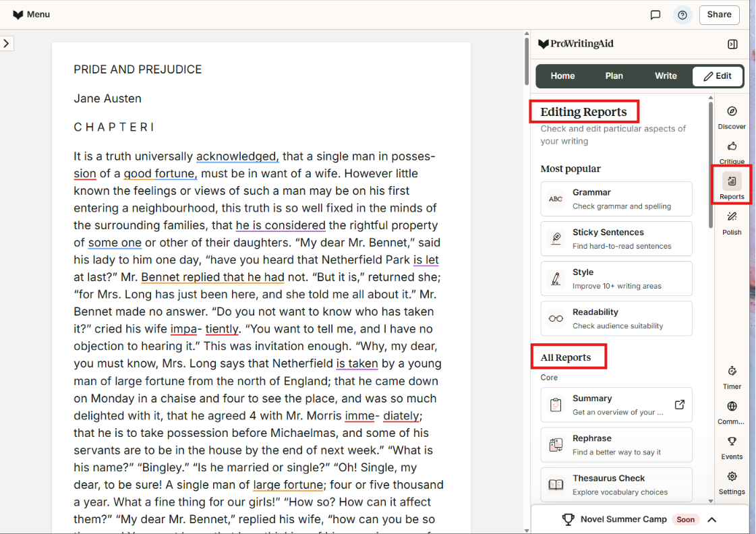This screenshot has height=534, width=756.
Task: Click the document vertical scrollbar thumb
Action: click(527, 61)
